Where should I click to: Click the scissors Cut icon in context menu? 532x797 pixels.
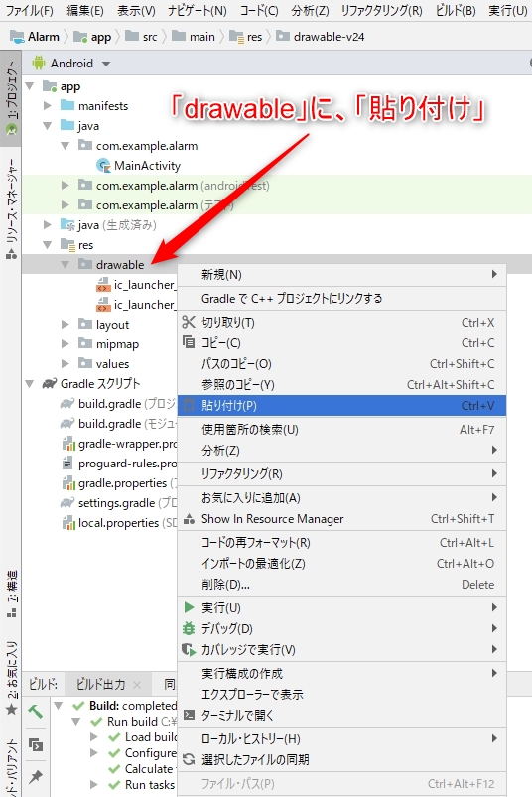[189, 322]
